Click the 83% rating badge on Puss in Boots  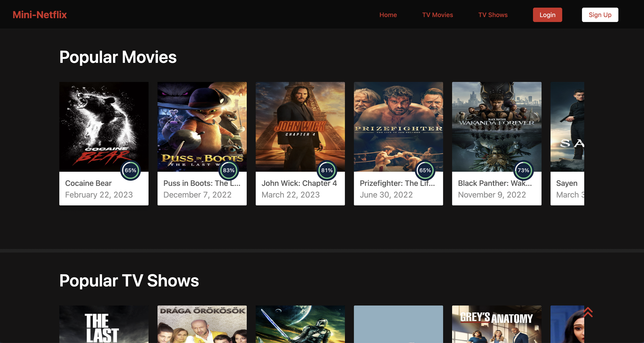click(x=229, y=170)
